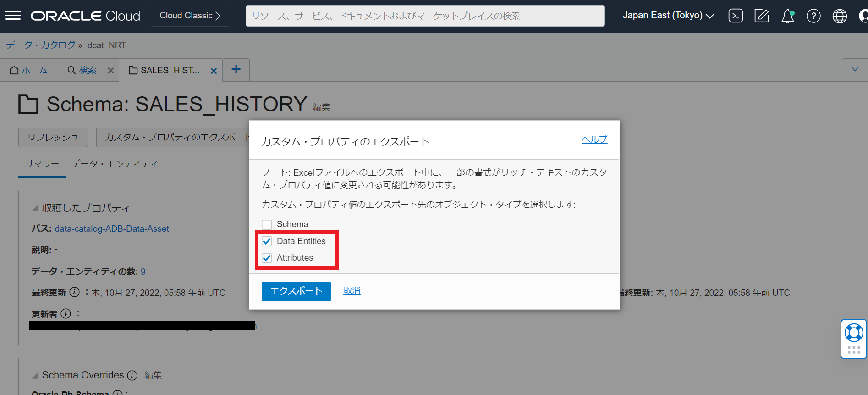
Task: Click the edit pencil icon in header
Action: (x=762, y=16)
